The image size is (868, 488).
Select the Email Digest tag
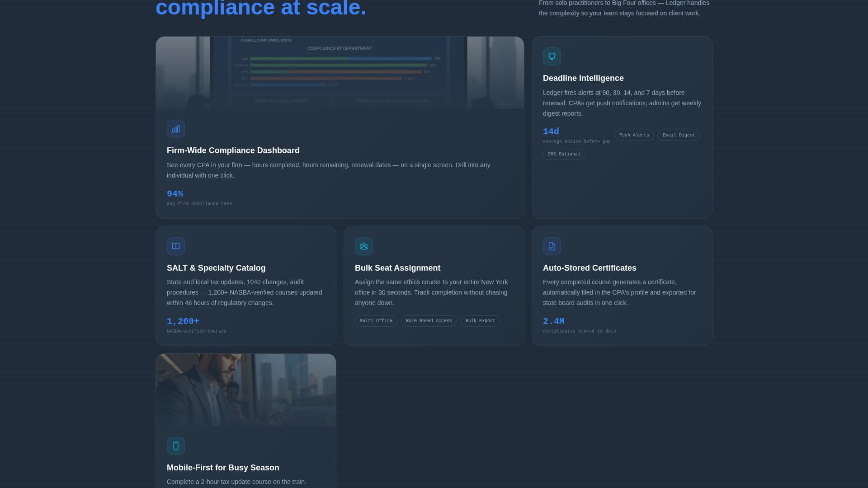coord(679,135)
